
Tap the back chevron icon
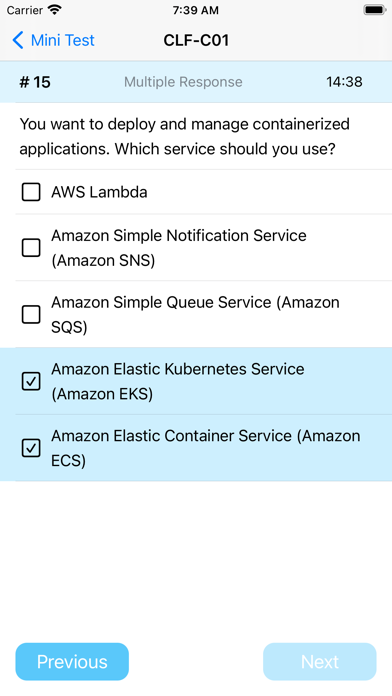pyautogui.click(x=18, y=40)
